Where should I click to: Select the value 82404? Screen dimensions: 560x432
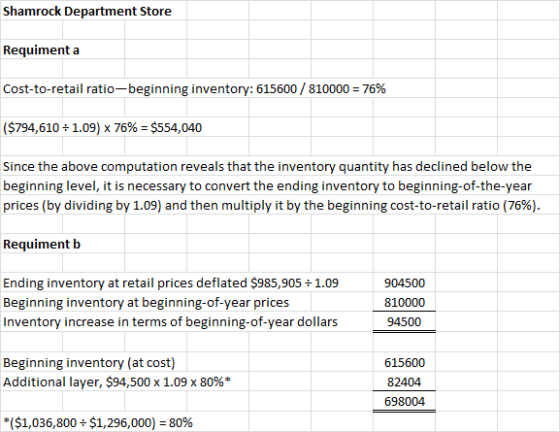(404, 382)
